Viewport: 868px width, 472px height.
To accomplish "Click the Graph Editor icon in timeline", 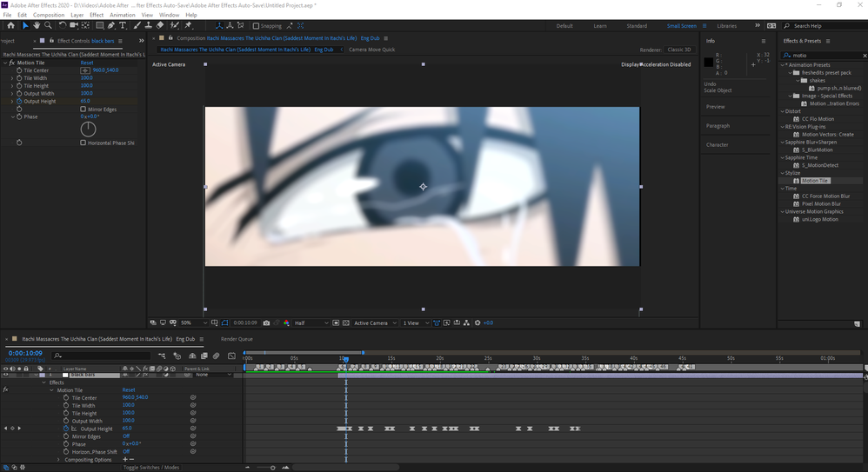I will [x=231, y=356].
